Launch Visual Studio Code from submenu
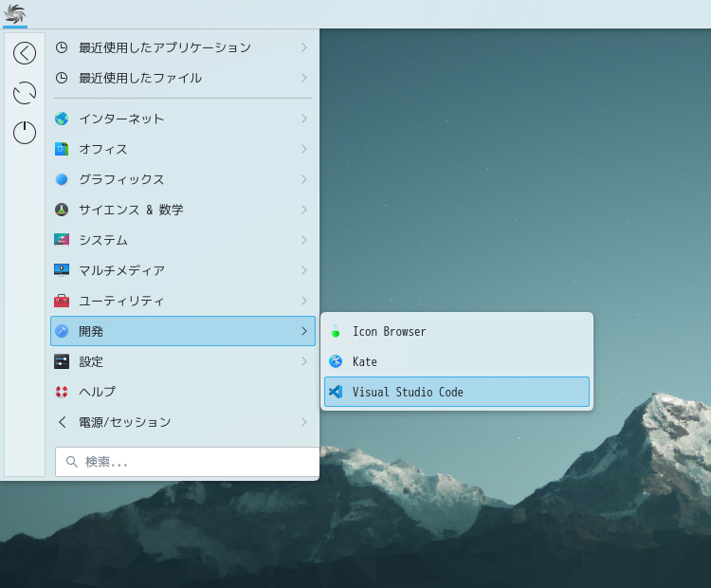This screenshot has height=588, width=711. tap(457, 392)
